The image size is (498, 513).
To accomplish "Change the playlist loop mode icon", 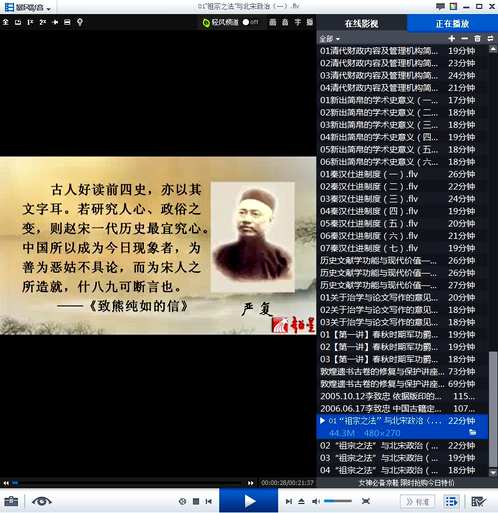I will coord(490,39).
